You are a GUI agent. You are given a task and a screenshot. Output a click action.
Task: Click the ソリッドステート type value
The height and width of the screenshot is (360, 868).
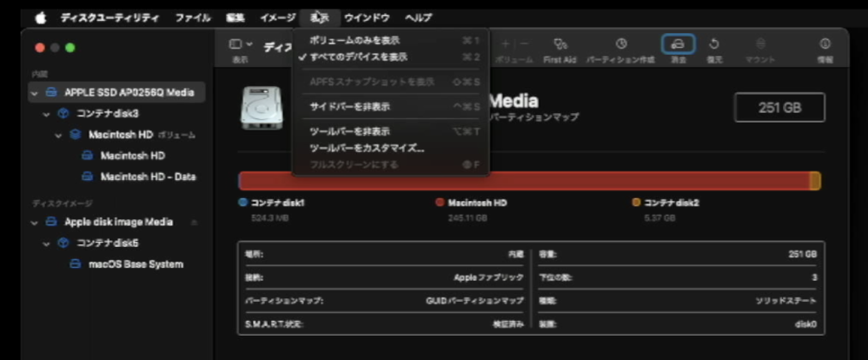pos(785,301)
